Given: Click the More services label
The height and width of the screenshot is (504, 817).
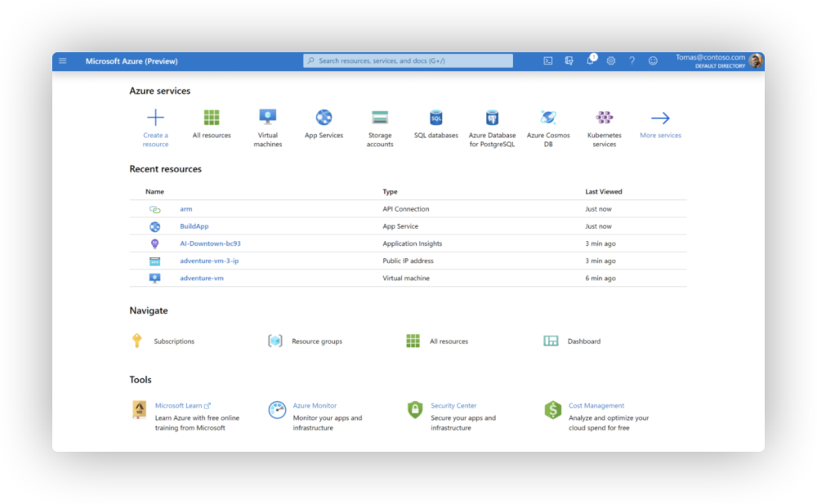Looking at the screenshot, I should 660,136.
